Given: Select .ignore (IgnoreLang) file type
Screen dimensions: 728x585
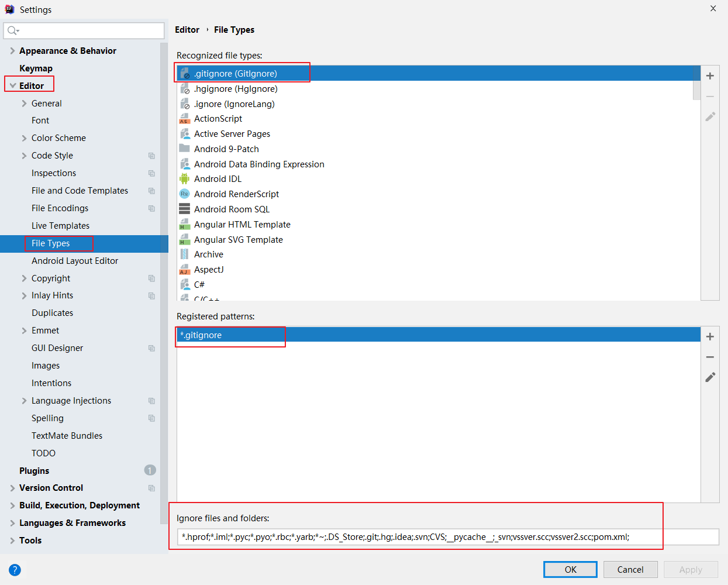Looking at the screenshot, I should coord(234,104).
